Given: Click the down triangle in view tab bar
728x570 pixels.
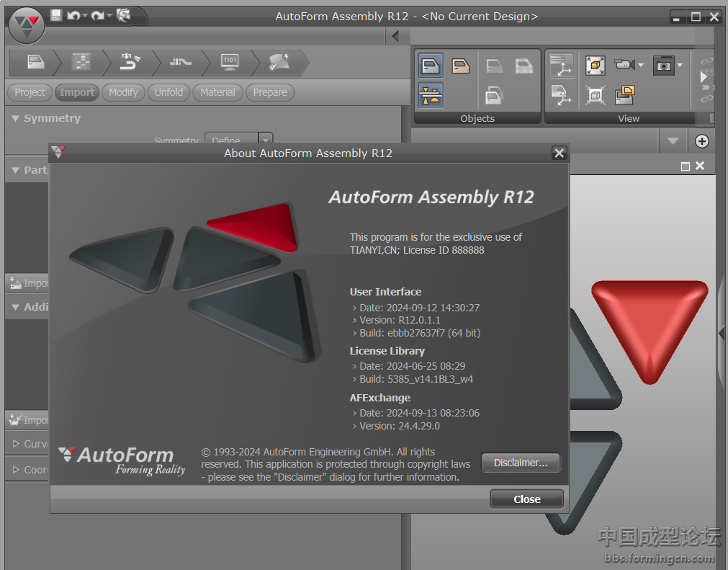Looking at the screenshot, I should pos(673,141).
